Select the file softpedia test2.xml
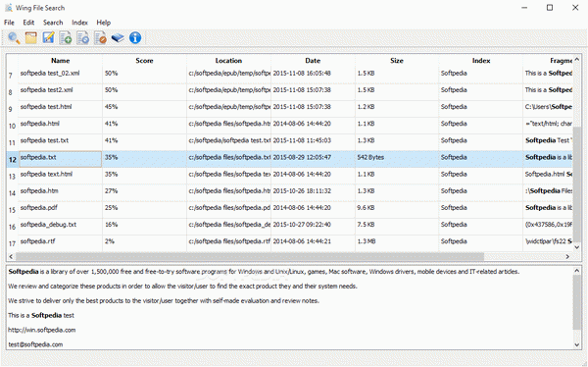588x367 pixels. 60,92
